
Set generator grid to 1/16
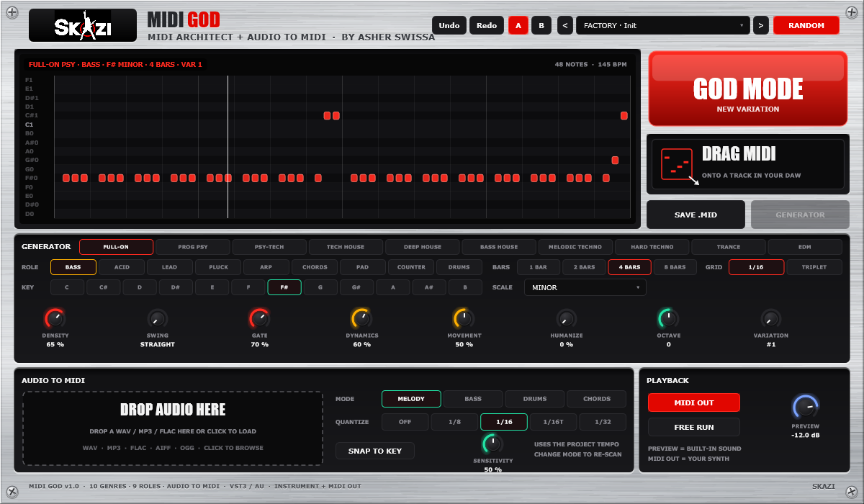point(756,267)
